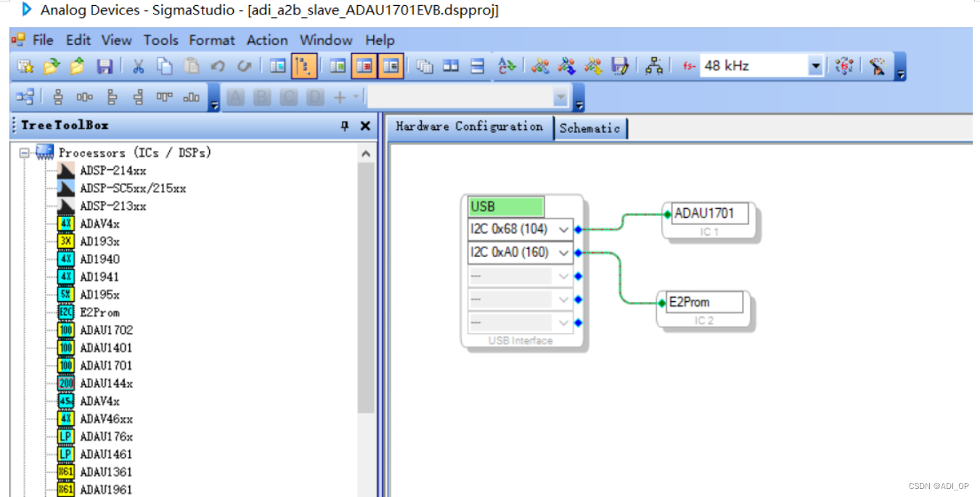Cascade windows using the stacked windows icon
Viewport: 980px width, 497px height.
point(425,66)
